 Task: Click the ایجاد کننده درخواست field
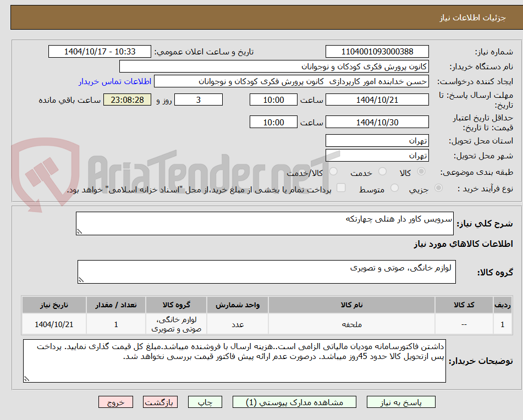tap(291, 81)
